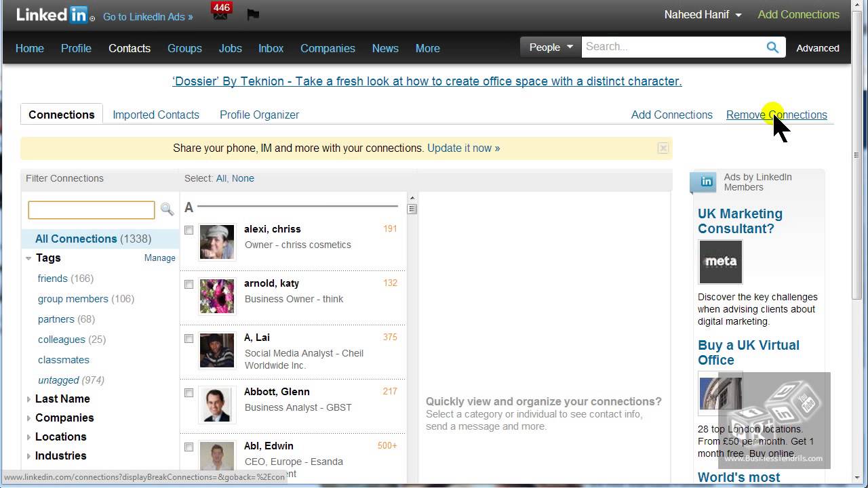Open the meta ad logo image
This screenshot has width=868, height=488.
(x=721, y=262)
